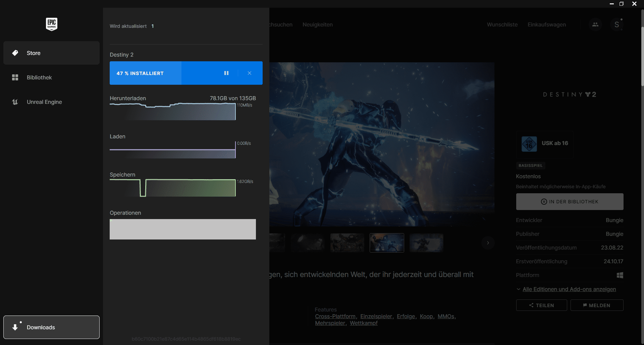
Task: Click the '78.1GB von 135GB' download size text
Action: click(233, 98)
